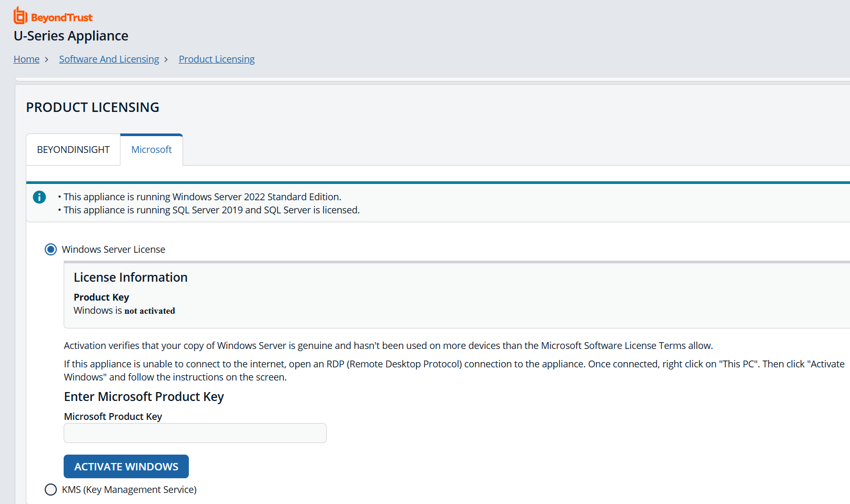Click the PRODUCT LICENSING page heading

93,107
